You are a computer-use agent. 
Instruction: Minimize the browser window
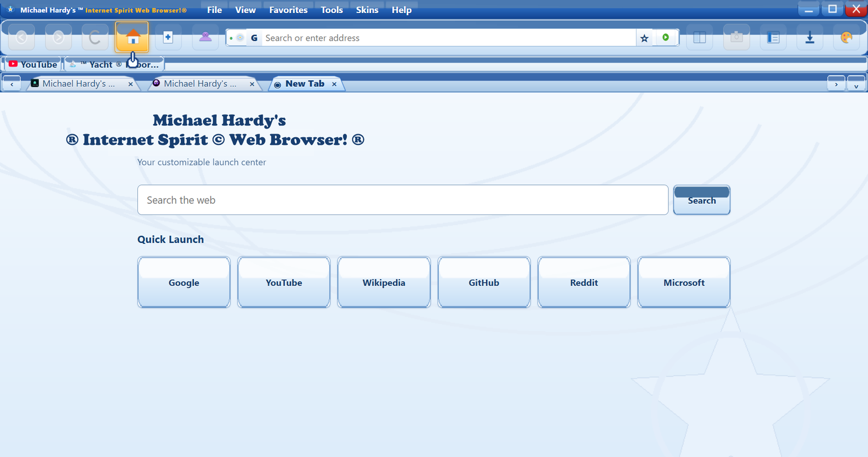point(808,9)
